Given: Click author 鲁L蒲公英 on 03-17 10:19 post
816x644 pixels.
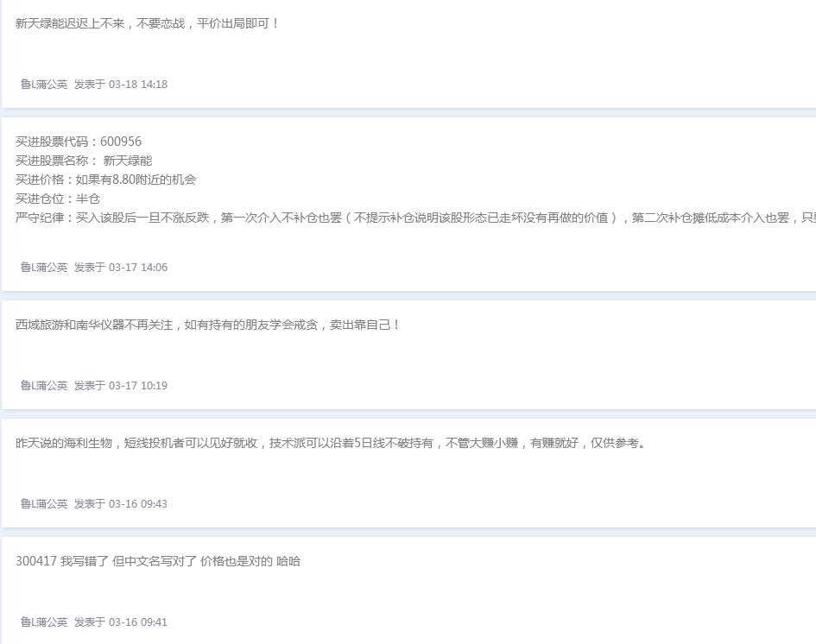Looking at the screenshot, I should pyautogui.click(x=44, y=386).
